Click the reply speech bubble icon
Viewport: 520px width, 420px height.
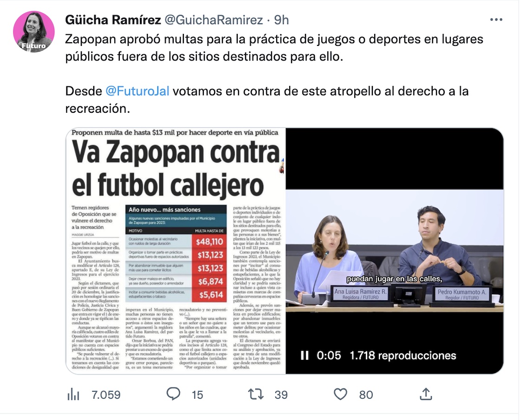pos(173,394)
